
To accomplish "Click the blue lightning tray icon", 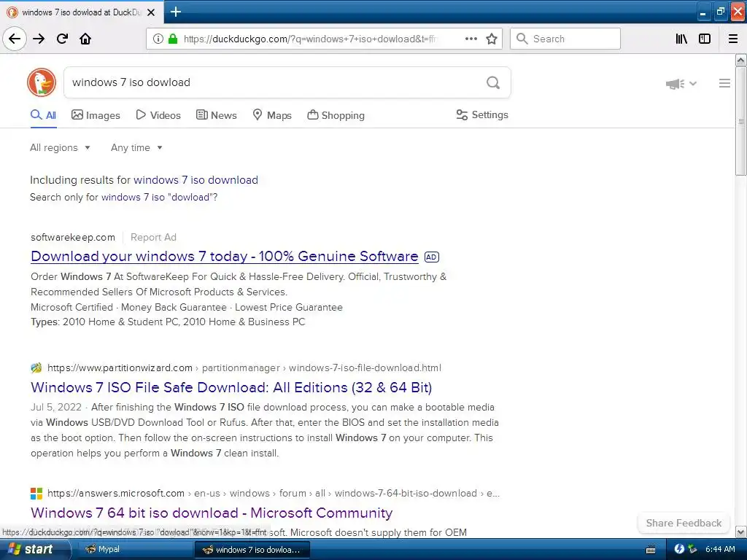I will (x=679, y=549).
